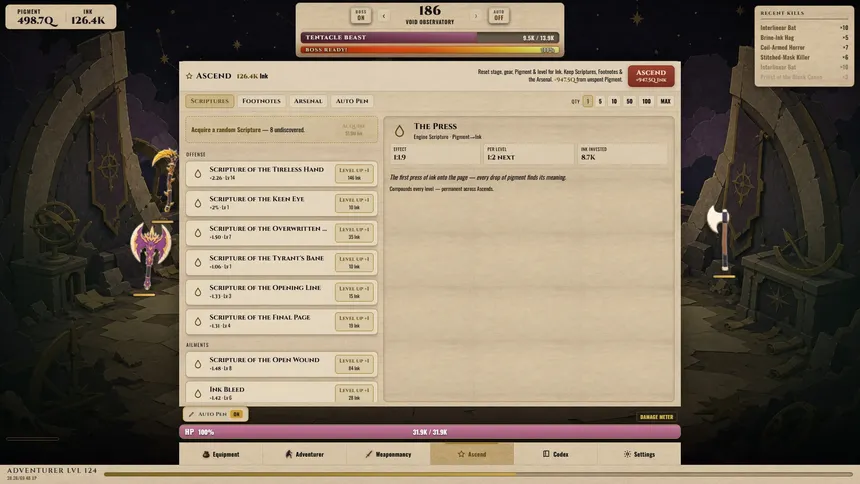Open the Adventurer menu
The width and height of the screenshot is (860, 484).
click(304, 454)
